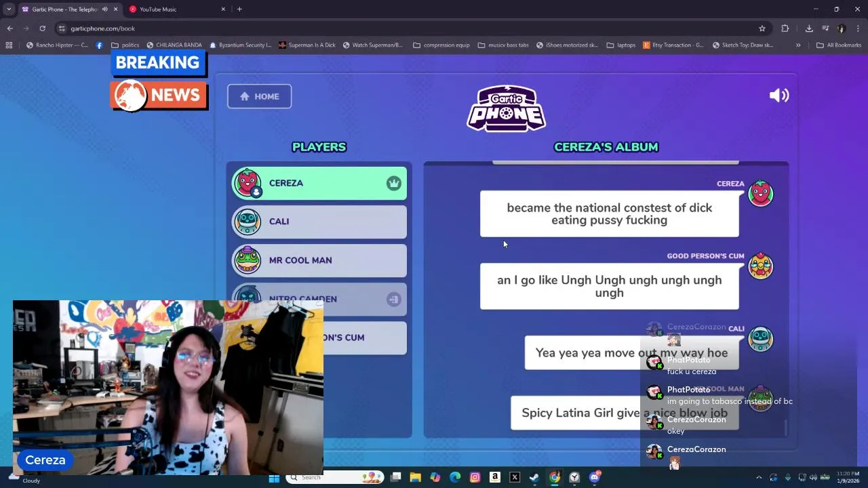Click Mr Cool Man's frog avatar in the players list

pyautogui.click(x=248, y=260)
